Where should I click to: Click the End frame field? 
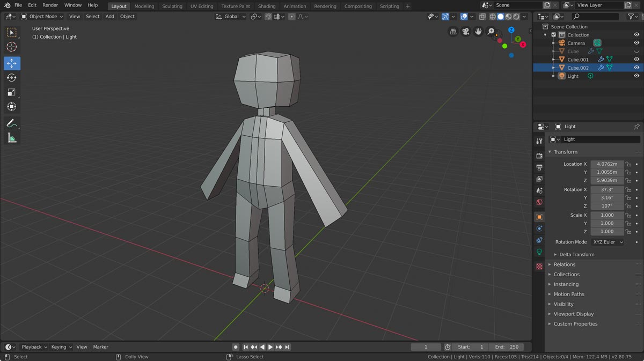[x=507, y=347]
